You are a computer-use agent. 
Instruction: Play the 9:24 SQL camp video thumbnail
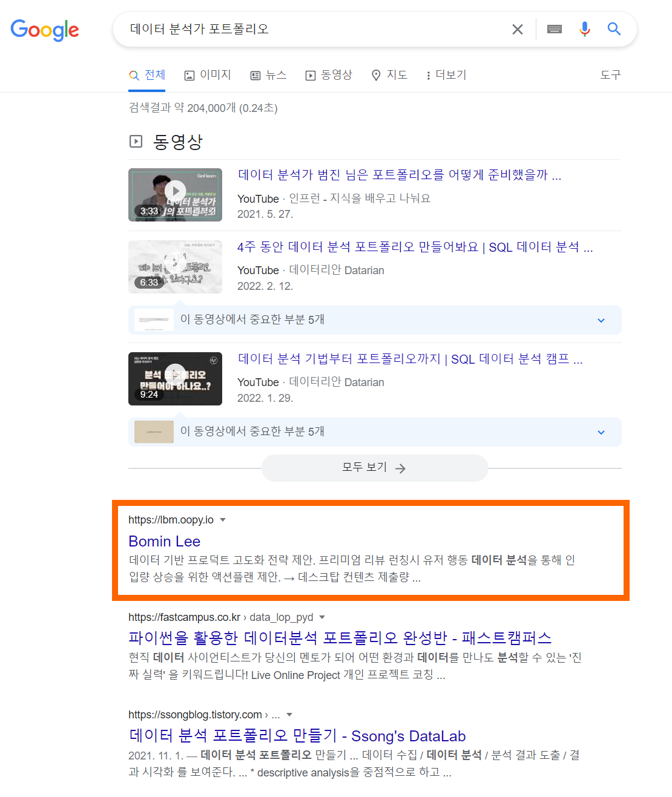pyautogui.click(x=175, y=379)
